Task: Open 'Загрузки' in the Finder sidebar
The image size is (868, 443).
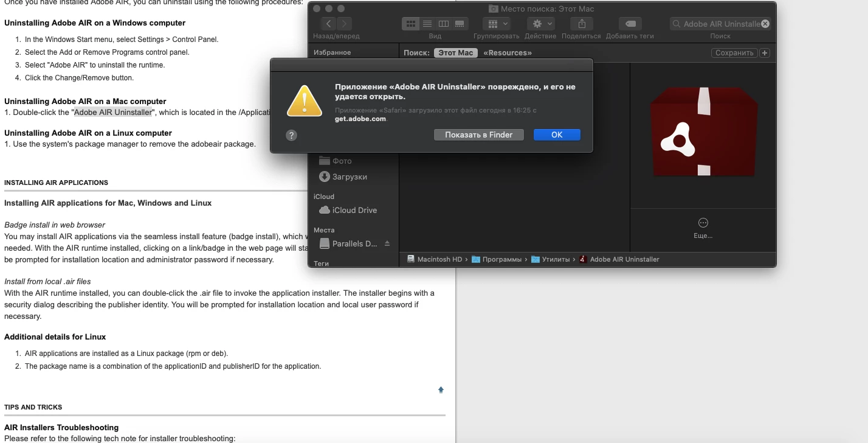Action: coord(343,177)
